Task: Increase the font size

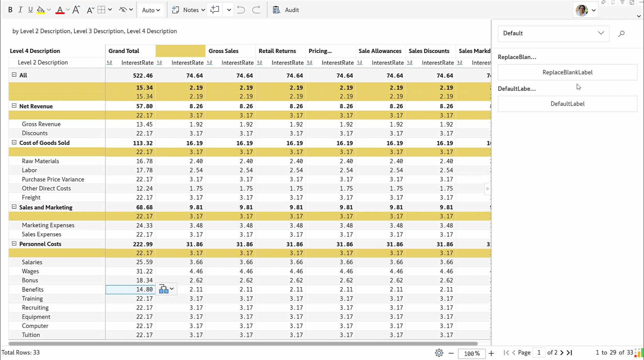Action: [76, 10]
